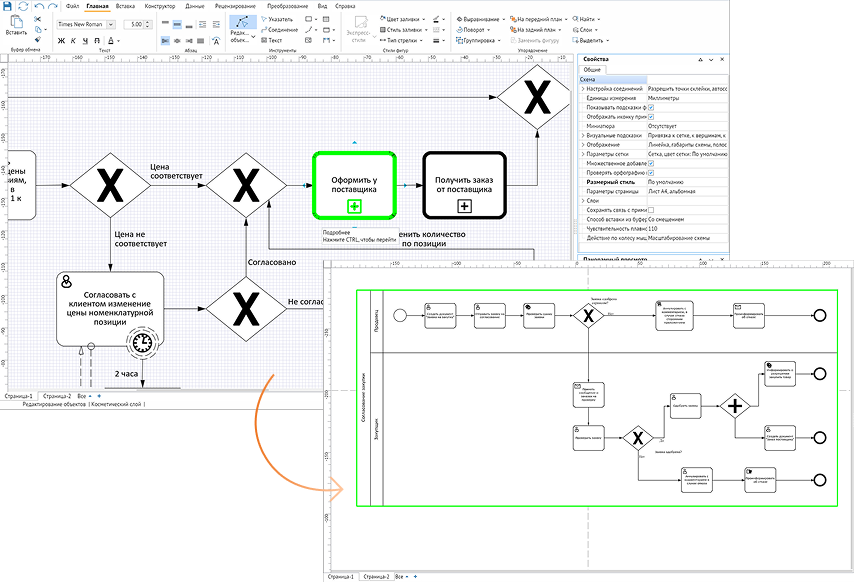Choose the Соединение connector tool
This screenshot has width=855, height=582.
coord(280,29)
